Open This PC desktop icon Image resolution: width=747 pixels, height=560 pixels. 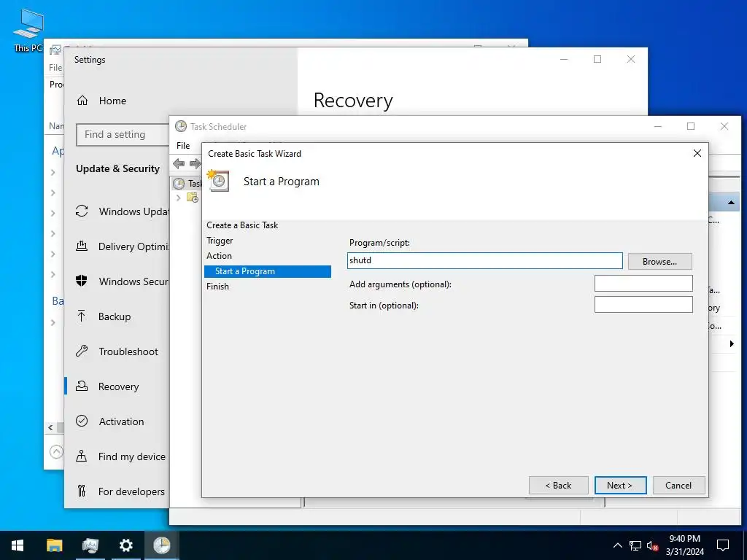28,31
